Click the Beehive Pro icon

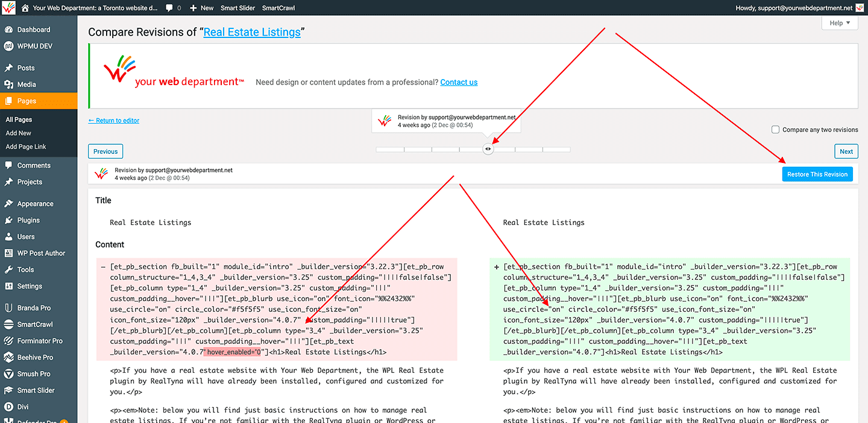tap(8, 357)
